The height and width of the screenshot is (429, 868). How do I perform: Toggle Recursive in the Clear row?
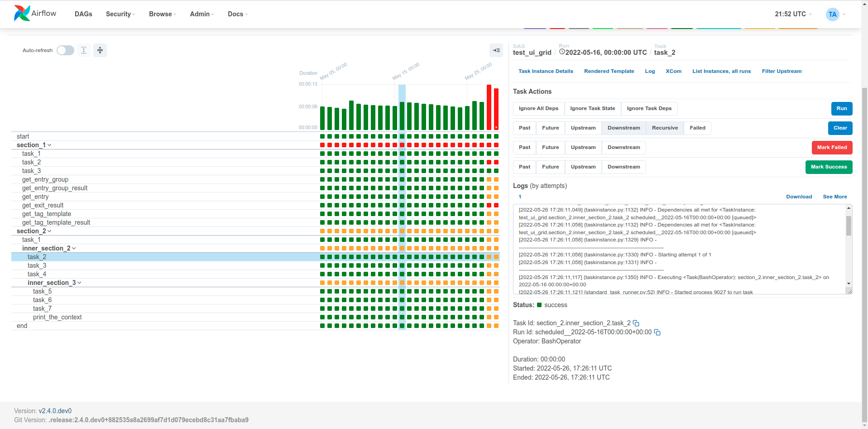[x=665, y=128]
